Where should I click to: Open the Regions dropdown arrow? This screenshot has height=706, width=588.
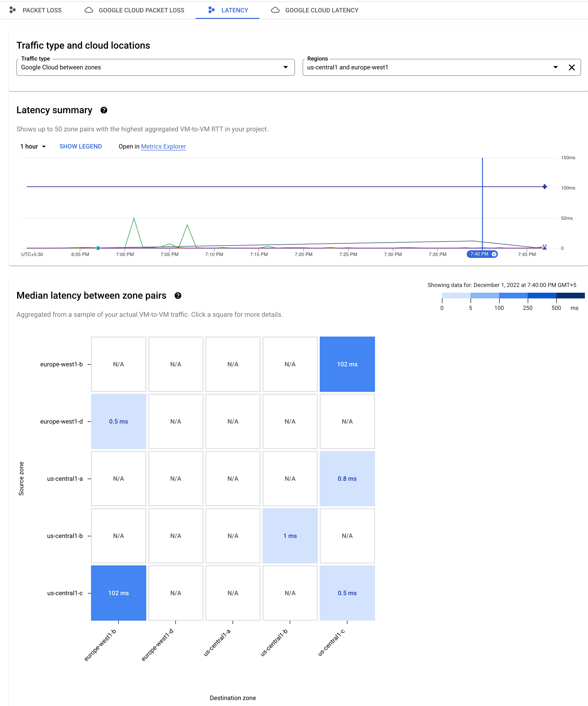pos(555,67)
